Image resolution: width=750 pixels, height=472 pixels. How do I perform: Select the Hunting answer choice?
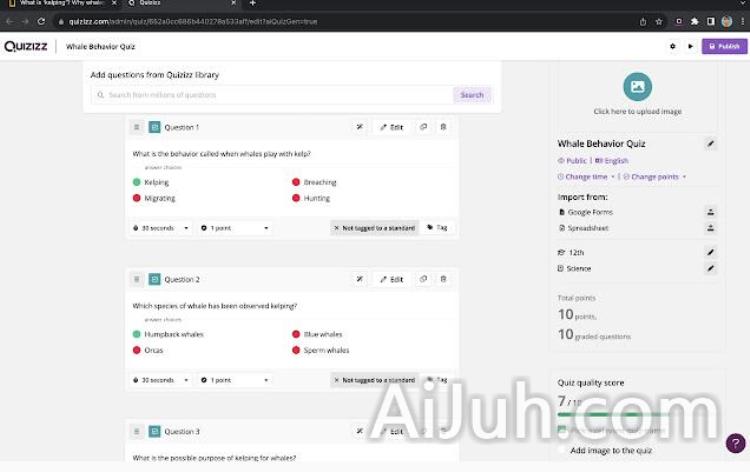[x=311, y=198]
